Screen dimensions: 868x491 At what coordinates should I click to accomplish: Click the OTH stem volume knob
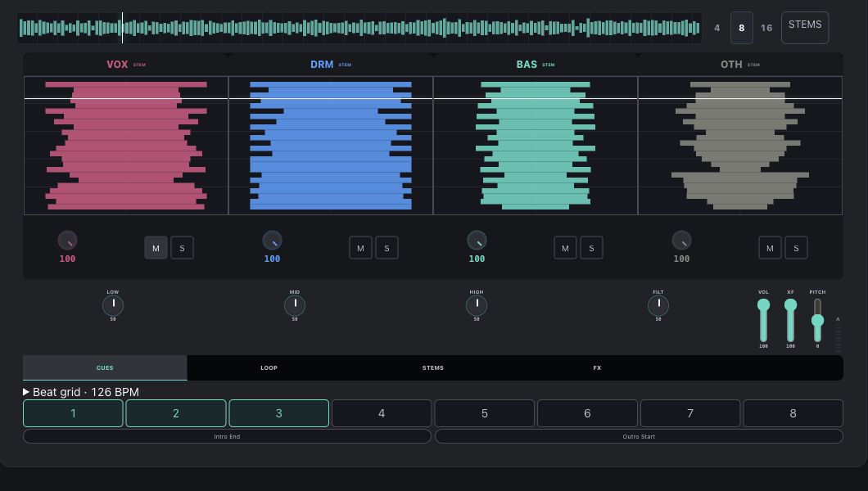click(681, 241)
